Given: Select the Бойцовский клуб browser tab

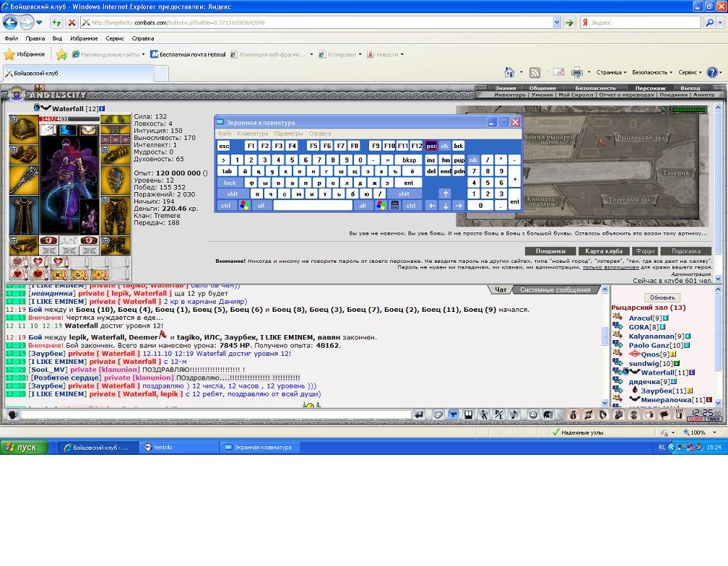Looking at the screenshot, I should click(78, 73).
